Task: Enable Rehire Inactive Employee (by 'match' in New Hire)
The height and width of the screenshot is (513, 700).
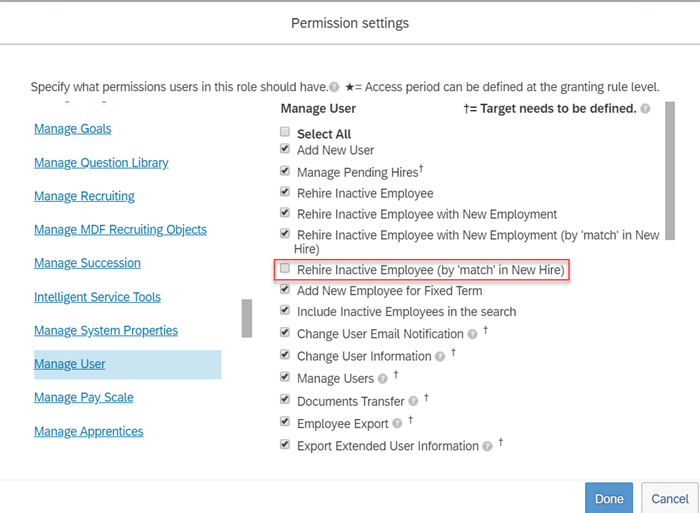Action: pyautogui.click(x=285, y=268)
